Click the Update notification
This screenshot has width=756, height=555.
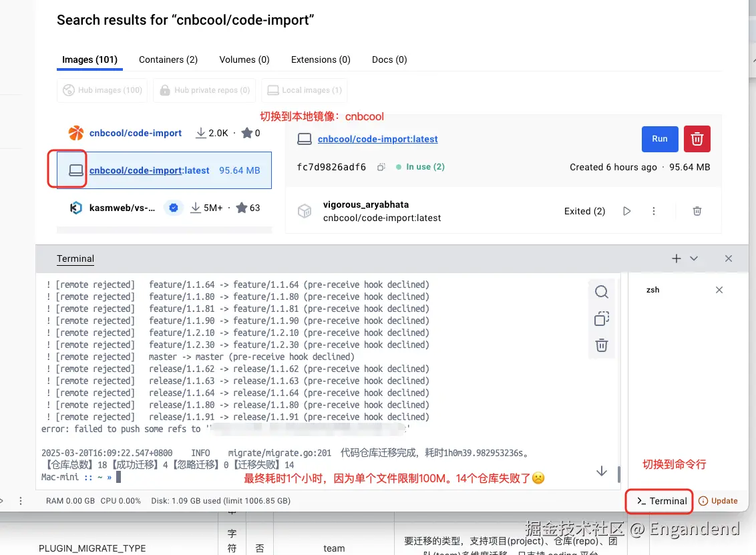pos(718,501)
